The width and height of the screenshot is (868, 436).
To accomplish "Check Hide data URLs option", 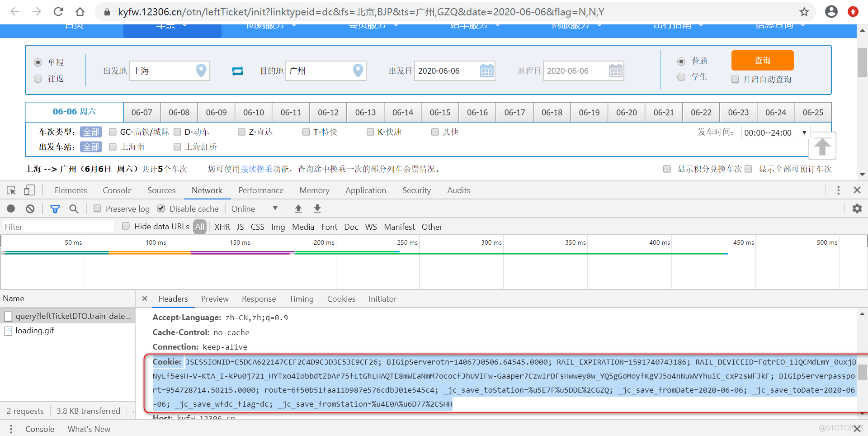I will click(126, 226).
